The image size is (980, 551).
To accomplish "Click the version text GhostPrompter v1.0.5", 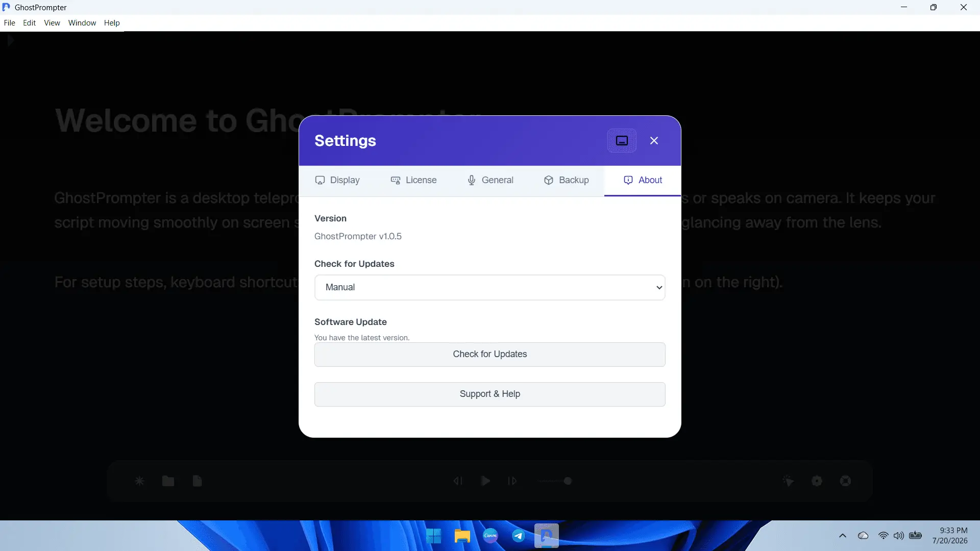I will click(x=358, y=236).
